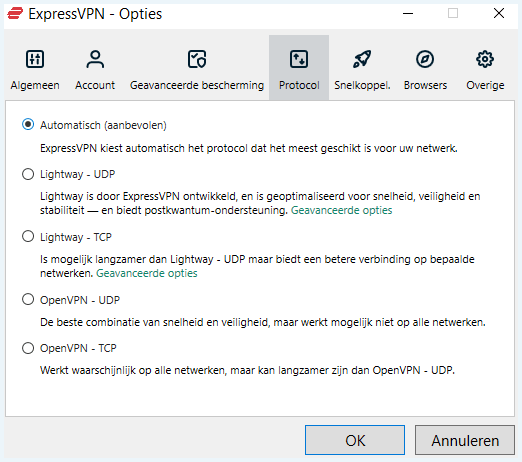This screenshot has width=522, height=462.
Task: Click the 'Is mogelijk langzamer dan Lightway' text
Action: coord(257,266)
